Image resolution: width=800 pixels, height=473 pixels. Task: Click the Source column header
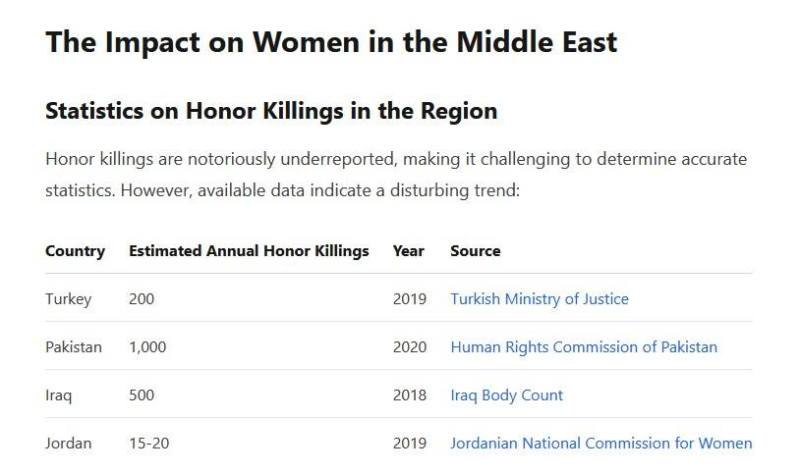[475, 251]
